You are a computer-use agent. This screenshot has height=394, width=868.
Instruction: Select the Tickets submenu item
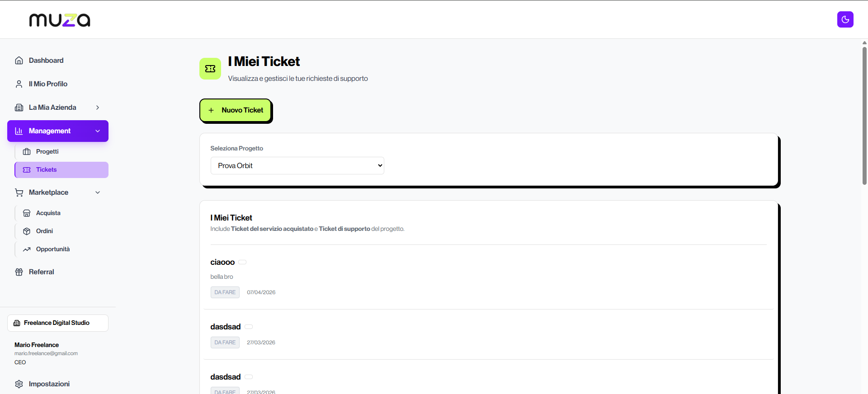pos(61,170)
